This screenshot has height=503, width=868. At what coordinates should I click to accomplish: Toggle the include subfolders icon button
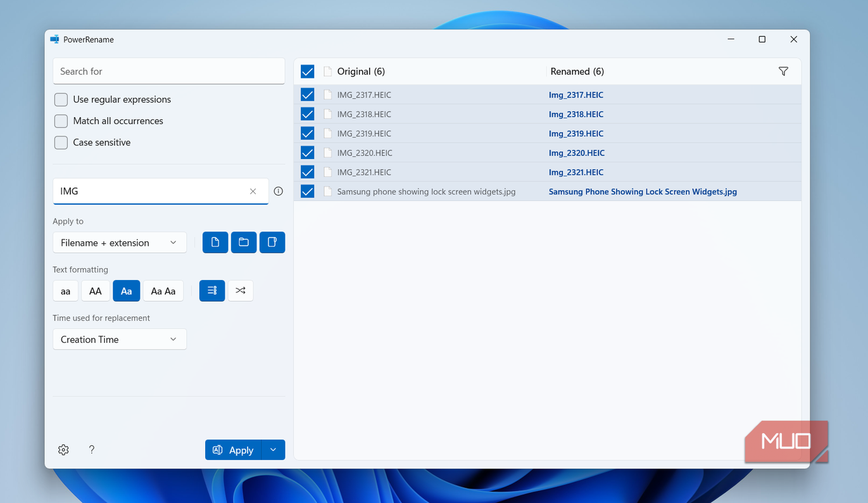click(272, 242)
